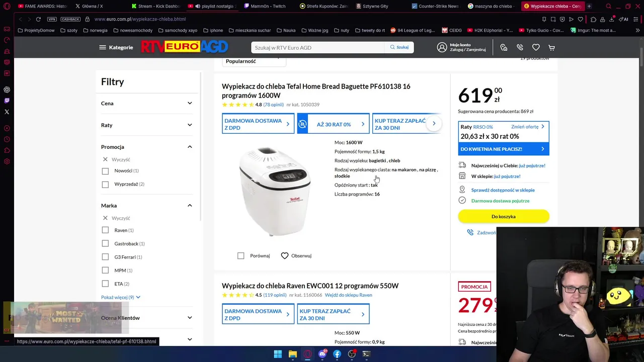Viewport: 644px width, 362px height.
Task: Open Opera sidebar settings gear
Action: [7, 161]
